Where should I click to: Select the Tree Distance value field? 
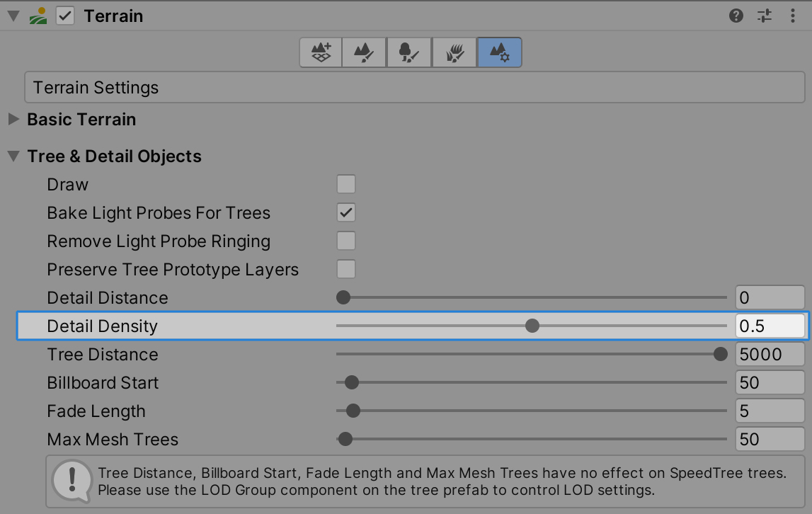pyautogui.click(x=770, y=354)
